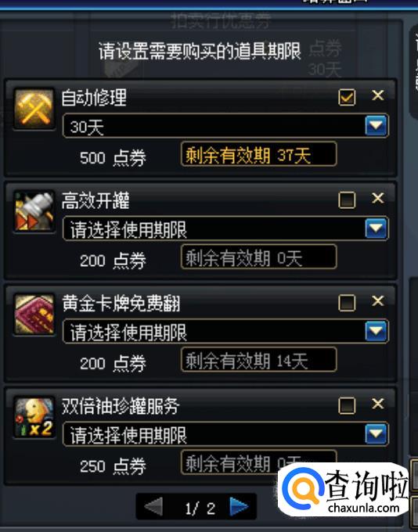Image resolution: width=418 pixels, height=532 pixels.
Task: Click the 双倍袖珍罐服务 x2 icon
Action: pos(34,417)
